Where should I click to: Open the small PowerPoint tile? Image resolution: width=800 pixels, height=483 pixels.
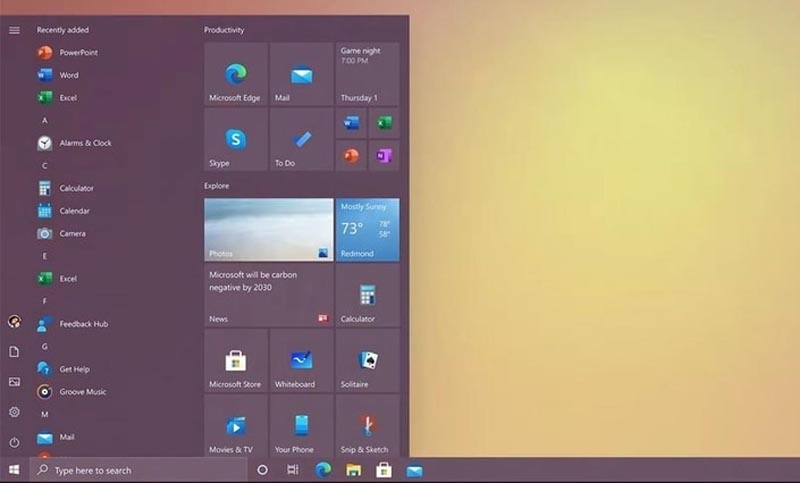click(351, 156)
